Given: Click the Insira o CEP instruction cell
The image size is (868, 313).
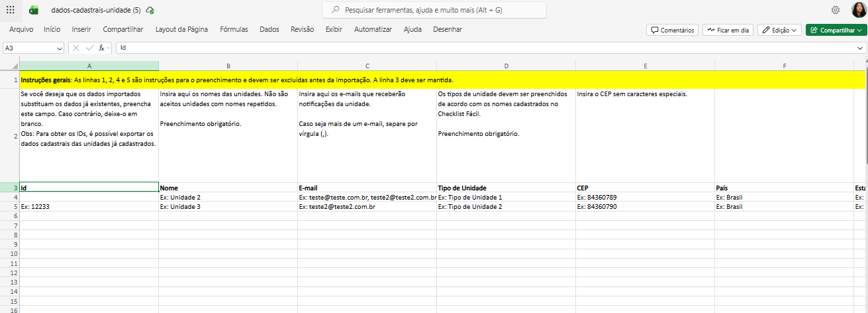Looking at the screenshot, I should (x=645, y=135).
